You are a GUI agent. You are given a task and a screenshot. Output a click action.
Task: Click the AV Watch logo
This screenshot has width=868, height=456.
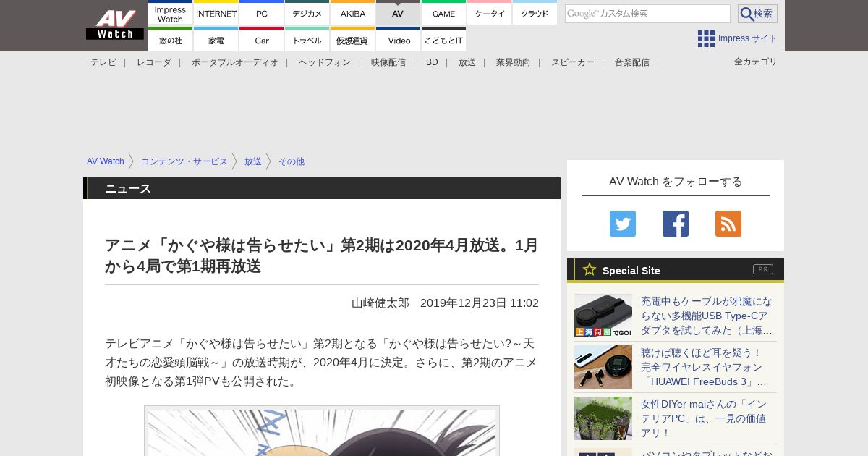click(114, 25)
